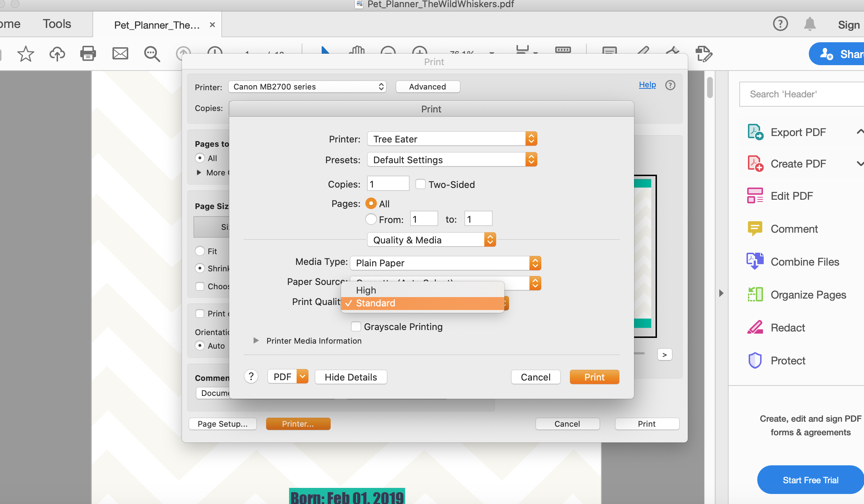Open the Redact tool

tap(787, 328)
